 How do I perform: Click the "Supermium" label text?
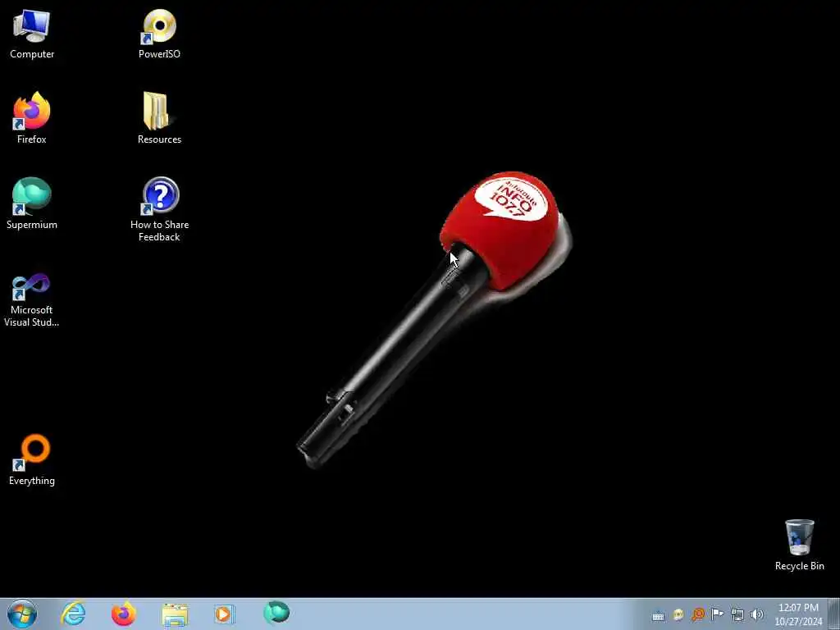pyautogui.click(x=32, y=225)
